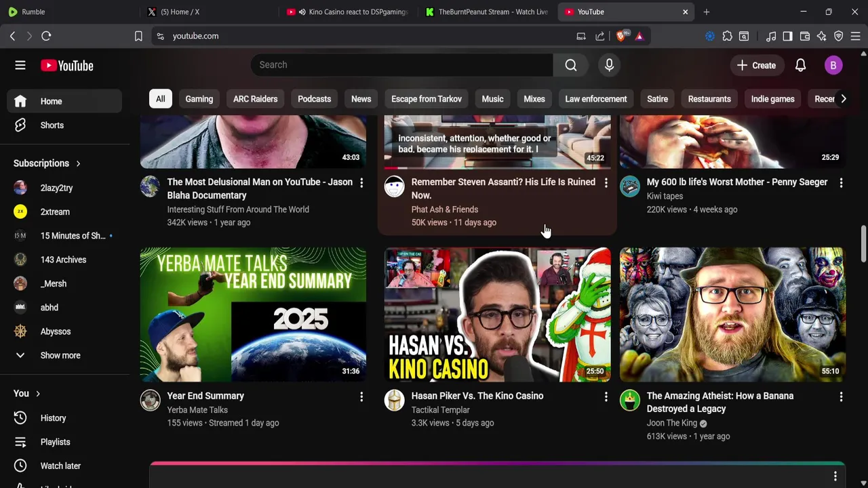Image resolution: width=868 pixels, height=488 pixels.
Task: Open options for Steven Assanti video
Action: tap(606, 183)
